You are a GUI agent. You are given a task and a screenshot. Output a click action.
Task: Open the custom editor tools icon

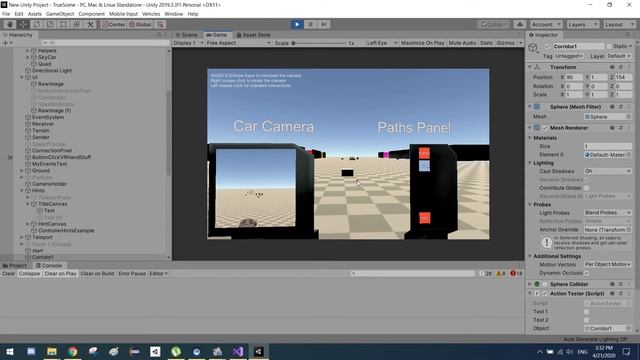point(90,24)
